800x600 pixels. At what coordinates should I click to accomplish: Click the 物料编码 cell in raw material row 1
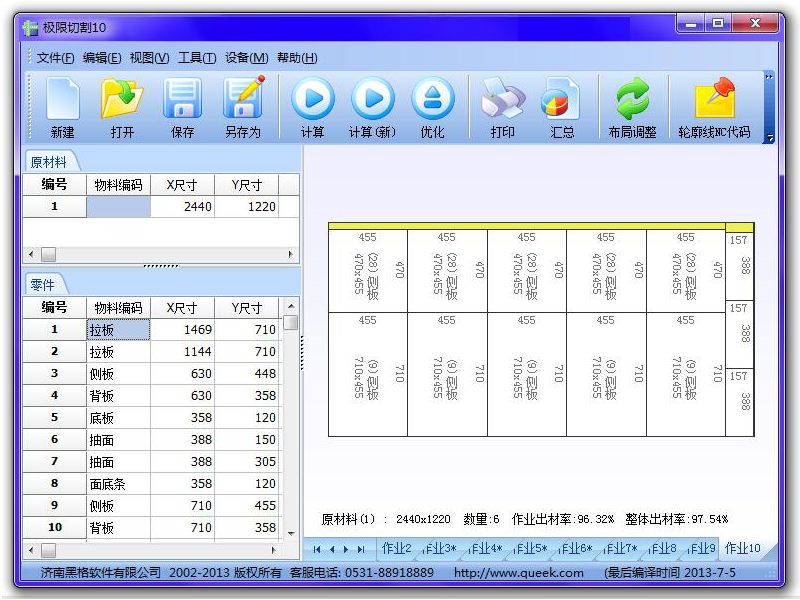(118, 207)
